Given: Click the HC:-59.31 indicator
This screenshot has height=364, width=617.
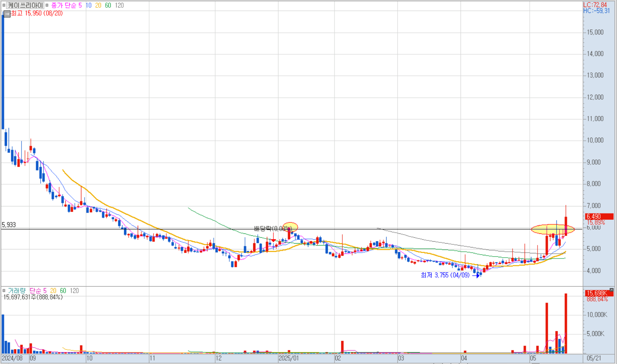Looking at the screenshot, I should pos(597,11).
